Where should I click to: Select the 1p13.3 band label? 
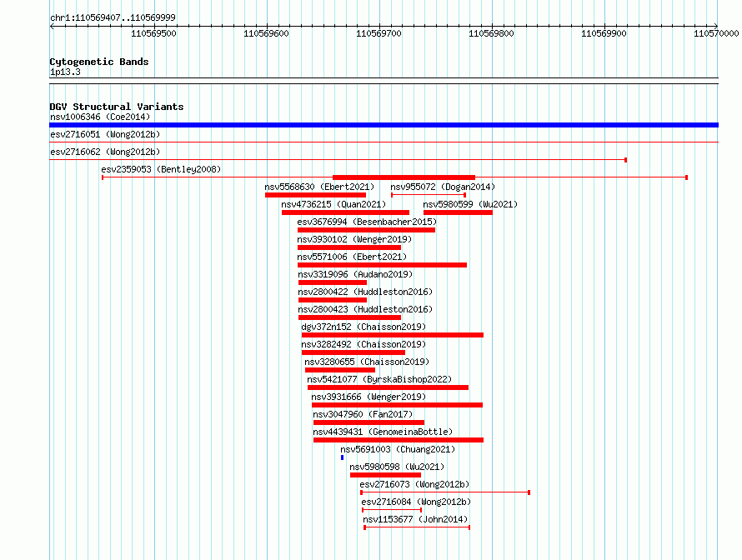pyautogui.click(x=65, y=72)
